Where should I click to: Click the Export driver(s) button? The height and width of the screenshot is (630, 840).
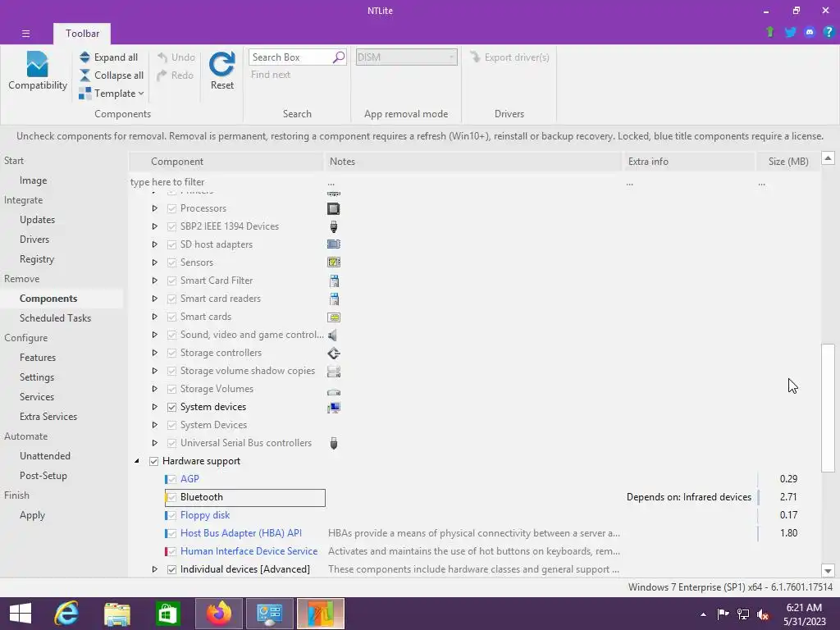point(509,57)
